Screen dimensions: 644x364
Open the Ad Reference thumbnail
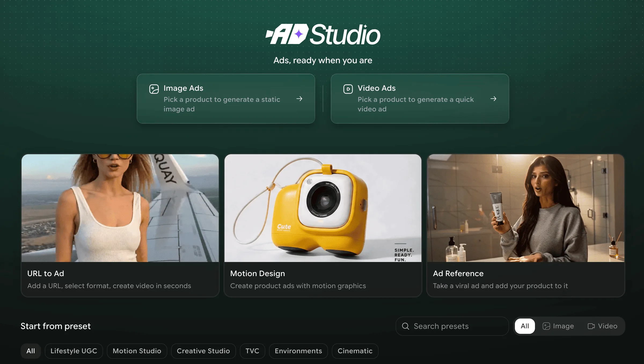[x=526, y=208]
